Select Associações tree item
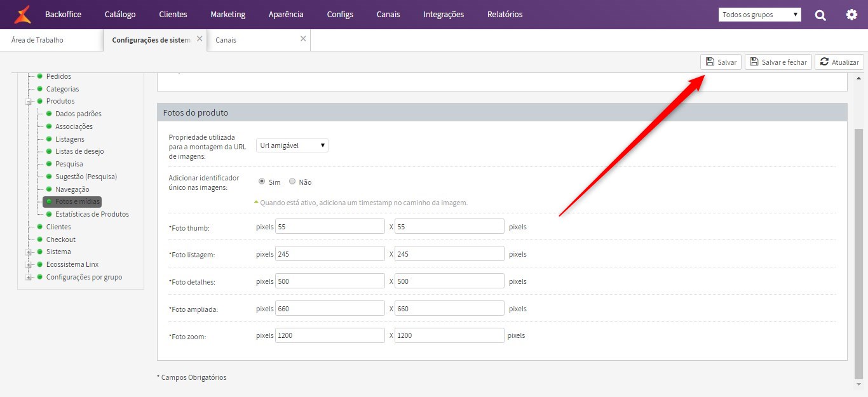Screen dimensions: 868x397 coord(74,126)
